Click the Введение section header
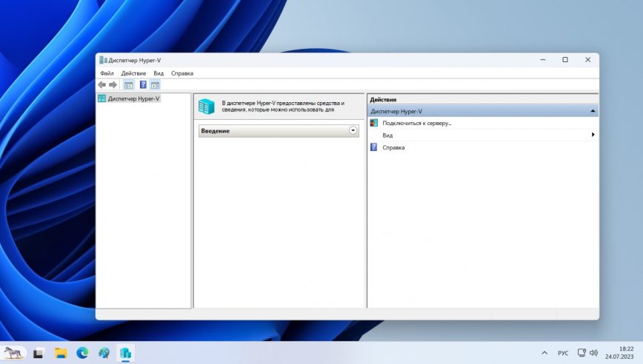643x364 pixels. [279, 131]
